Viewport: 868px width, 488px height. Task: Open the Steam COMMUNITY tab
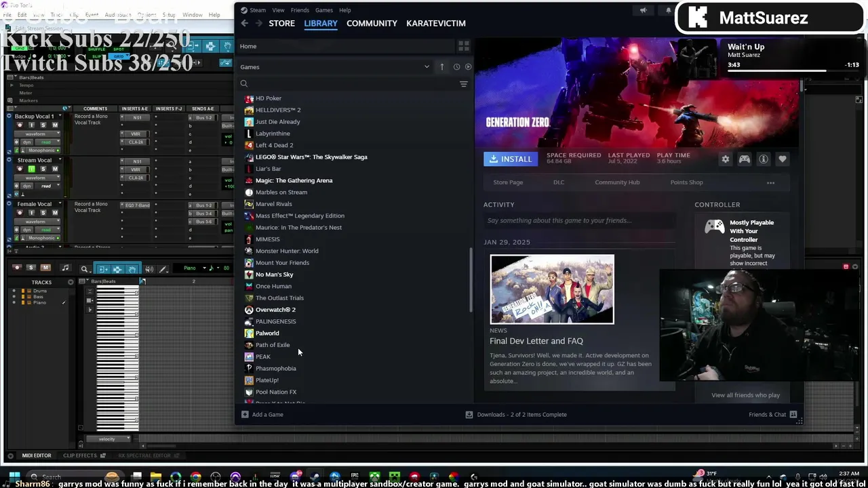coord(372,23)
